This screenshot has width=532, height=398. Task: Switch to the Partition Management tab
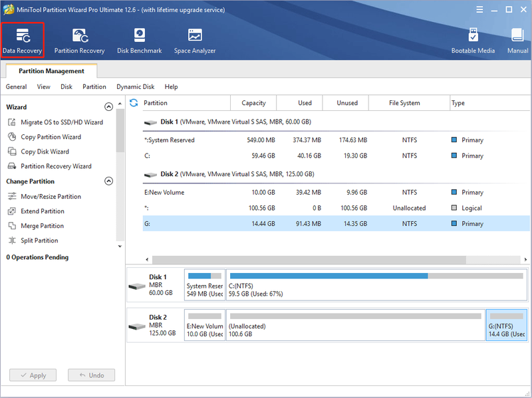pos(51,71)
